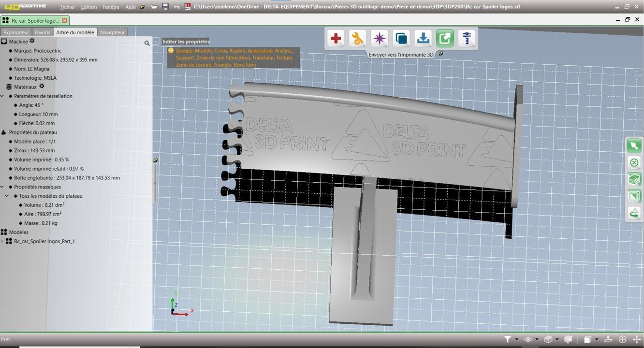Collapse Propriétés massiques node
The width and height of the screenshot is (644, 348).
[x=2, y=187]
